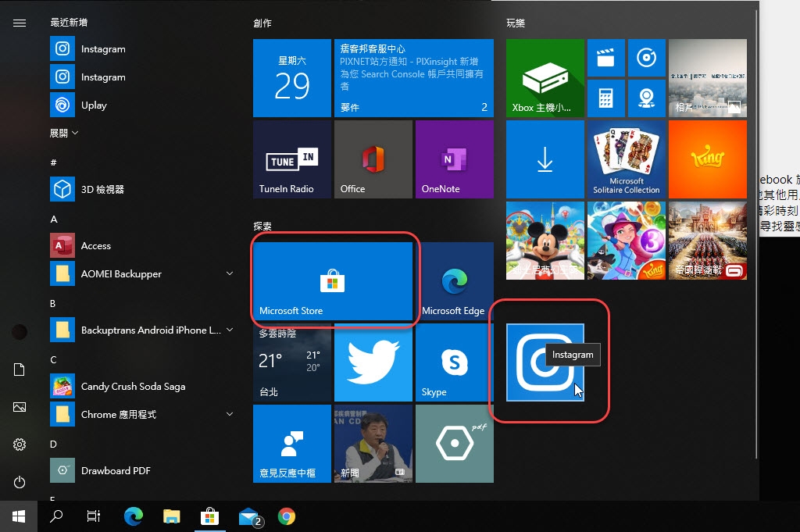Expand the Backuptrans Android iPhone folder

230,330
